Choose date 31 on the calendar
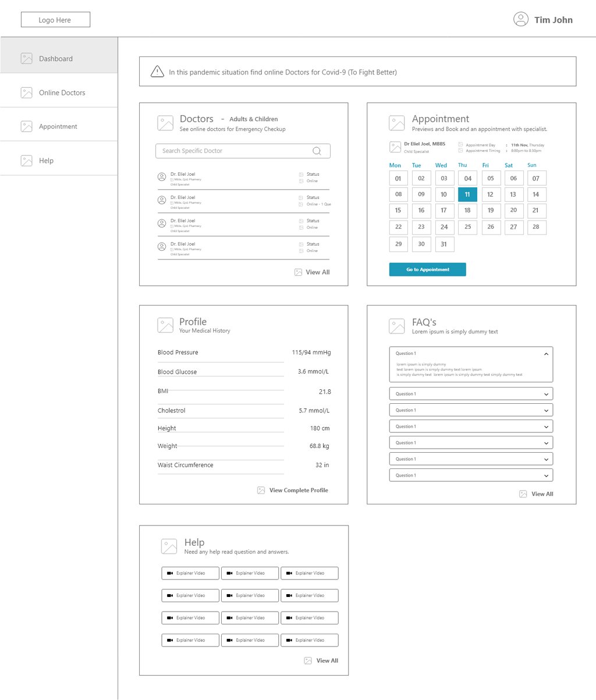Viewport: 596px width, 700px height. 444,244
